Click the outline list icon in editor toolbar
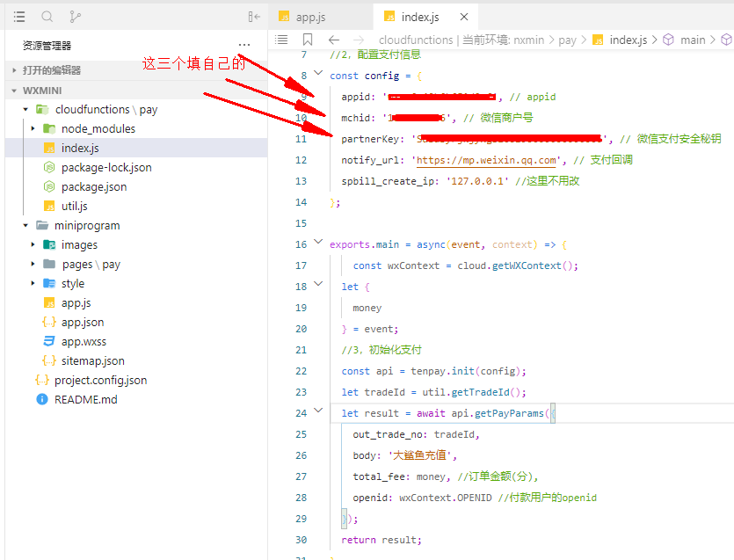734x560 pixels. (x=281, y=40)
